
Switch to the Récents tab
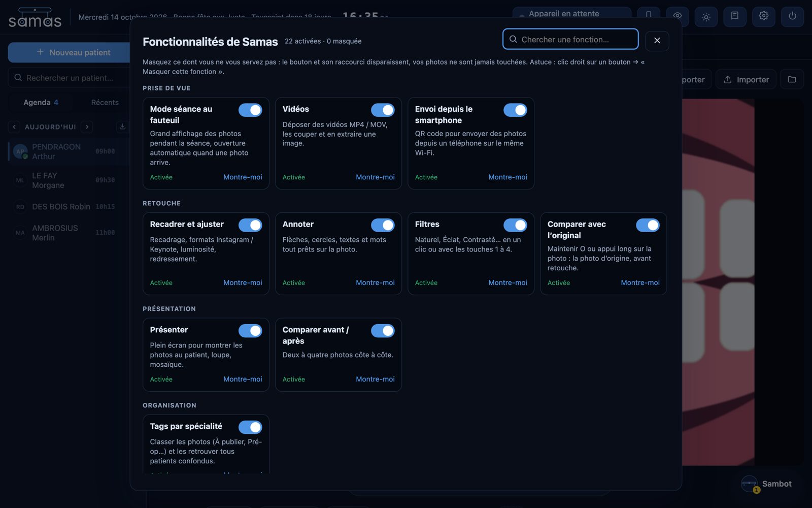[105, 102]
